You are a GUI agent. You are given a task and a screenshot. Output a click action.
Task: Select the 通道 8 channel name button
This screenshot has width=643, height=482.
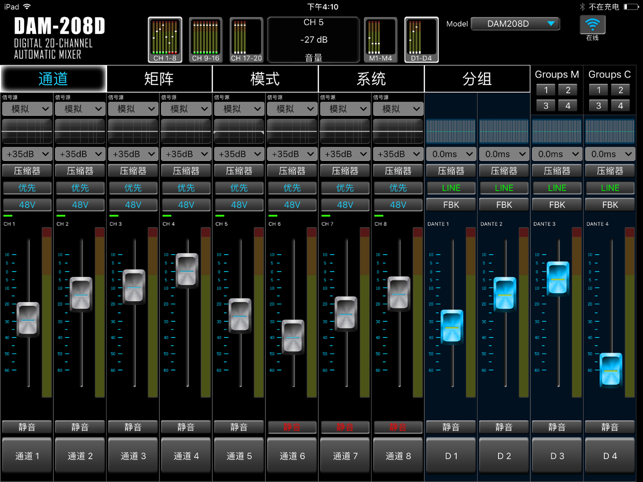(x=398, y=456)
